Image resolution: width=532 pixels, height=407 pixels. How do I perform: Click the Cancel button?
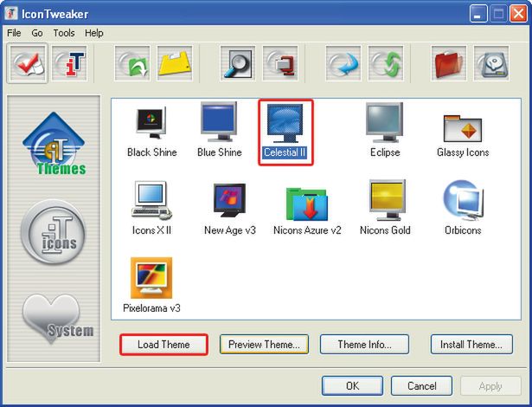tap(422, 386)
